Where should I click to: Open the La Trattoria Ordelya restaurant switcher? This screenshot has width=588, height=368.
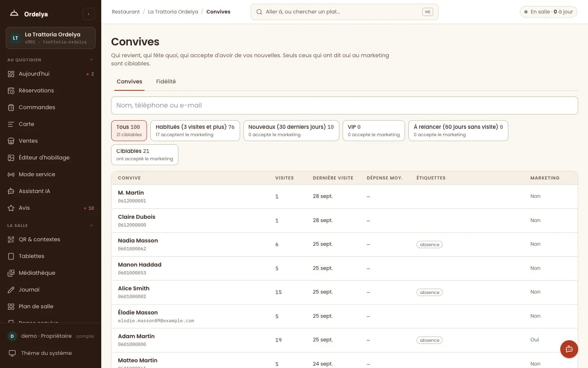51,38
